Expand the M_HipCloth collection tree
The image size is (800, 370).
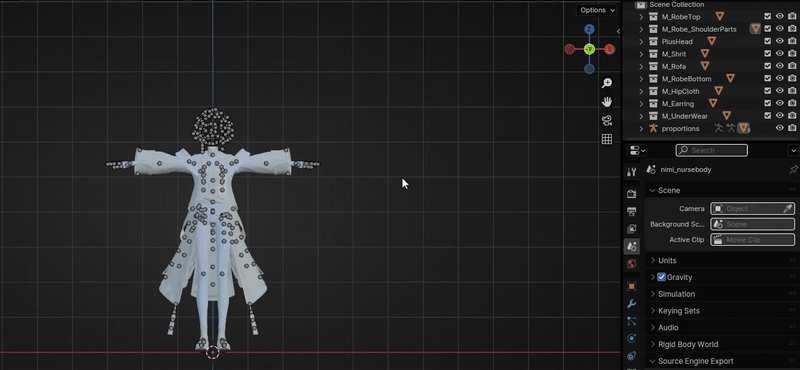pos(641,91)
